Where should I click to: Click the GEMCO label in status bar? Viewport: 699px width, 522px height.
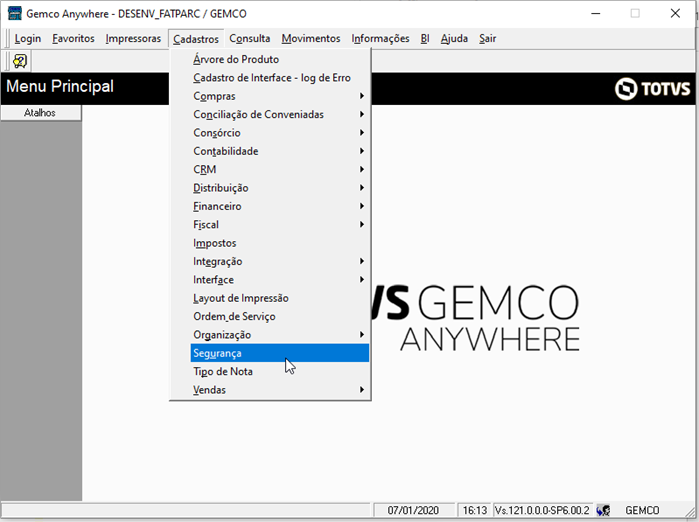(642, 510)
